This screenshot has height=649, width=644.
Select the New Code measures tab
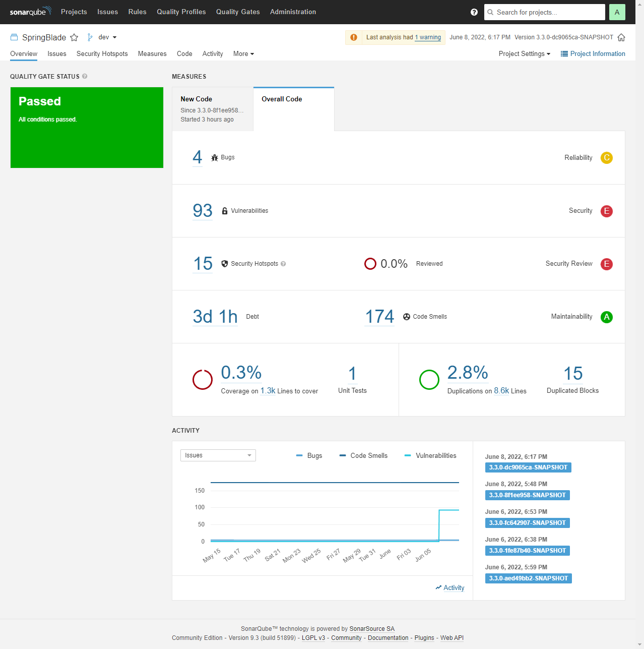pyautogui.click(x=213, y=109)
